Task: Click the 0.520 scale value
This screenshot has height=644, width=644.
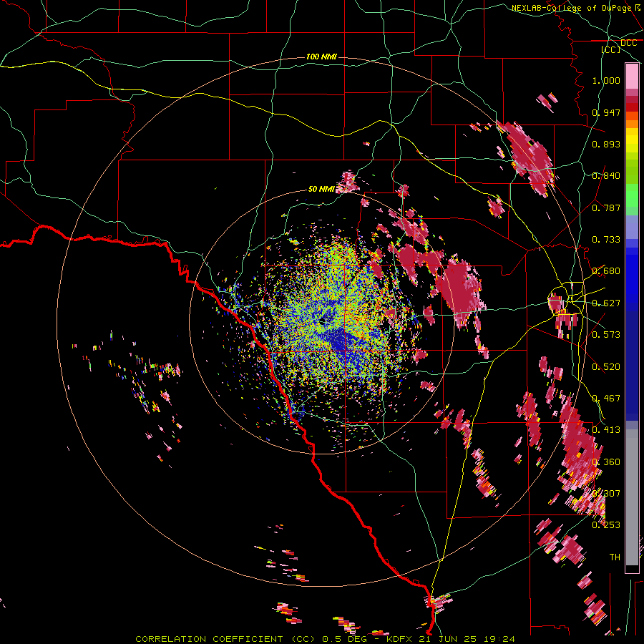Action: (606, 367)
